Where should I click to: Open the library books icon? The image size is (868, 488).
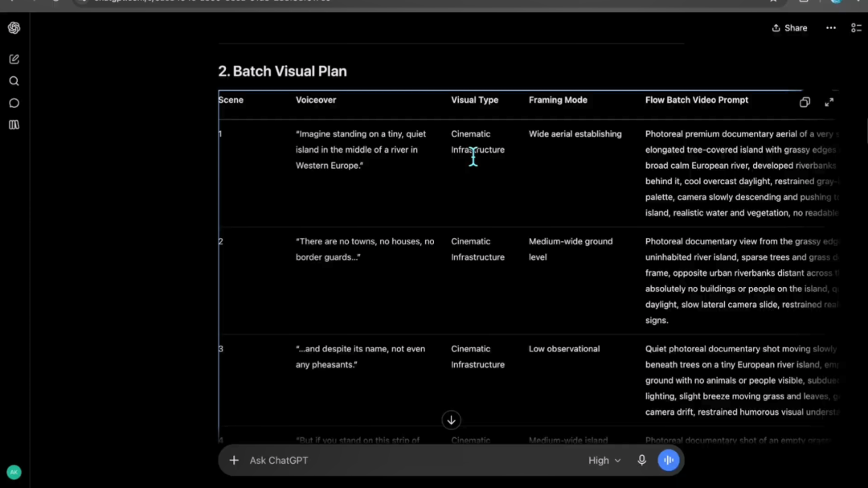pos(14,125)
